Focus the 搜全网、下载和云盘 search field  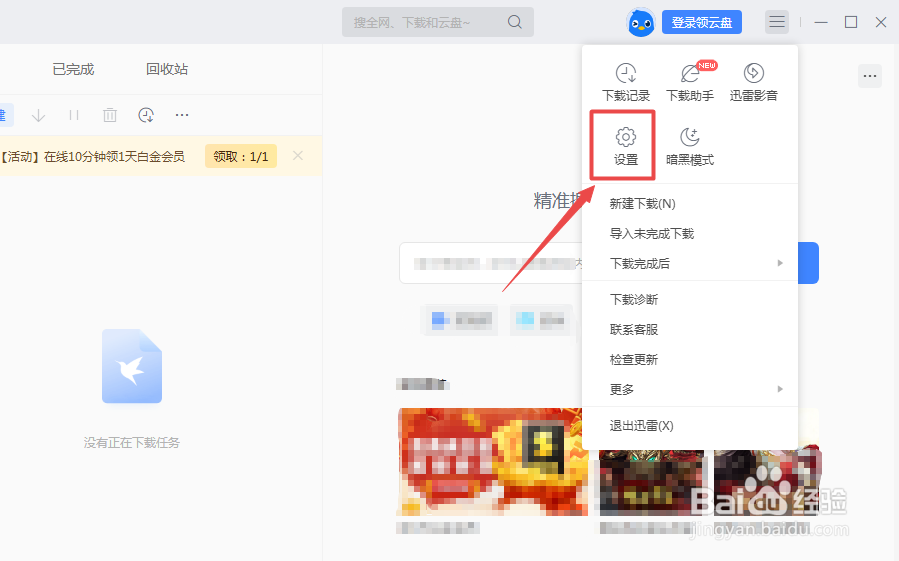click(x=437, y=22)
